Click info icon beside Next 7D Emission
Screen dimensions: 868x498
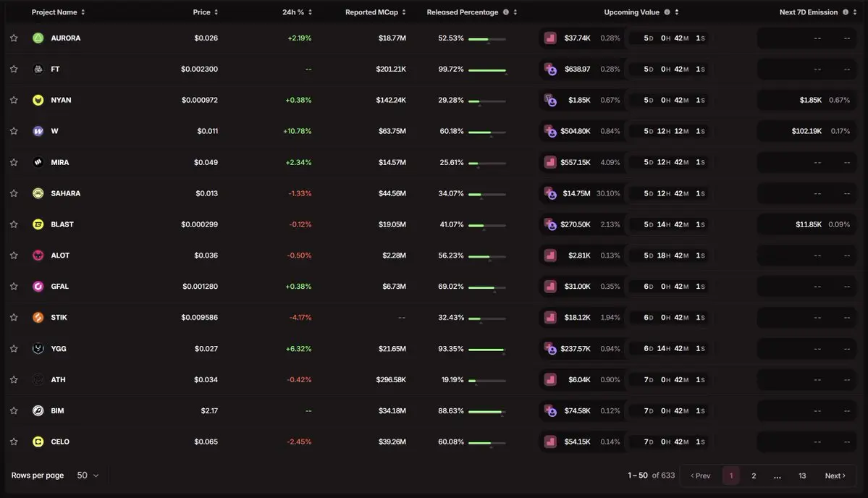(846, 12)
